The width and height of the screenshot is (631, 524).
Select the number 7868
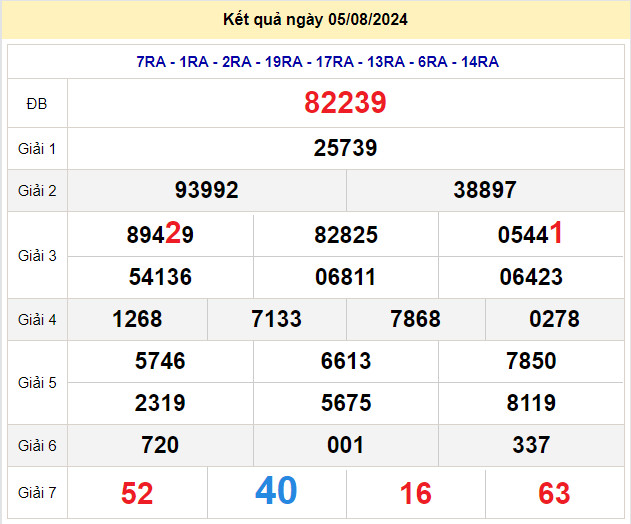[415, 319]
